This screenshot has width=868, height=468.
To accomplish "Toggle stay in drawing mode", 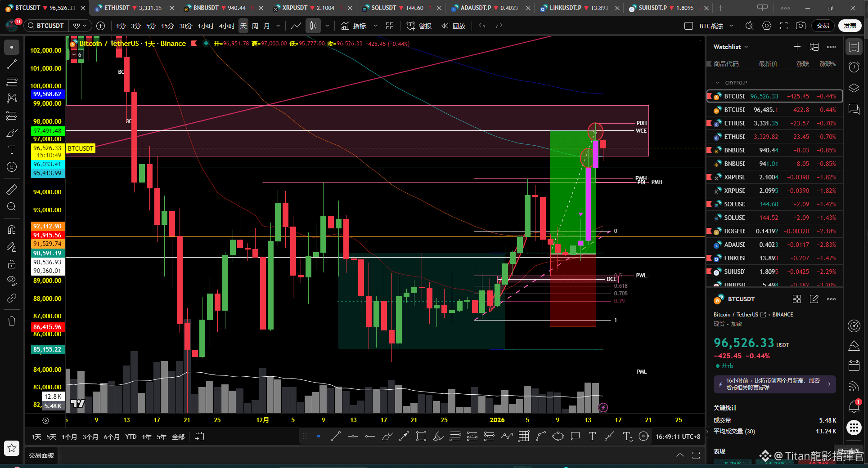I will 12,247.
